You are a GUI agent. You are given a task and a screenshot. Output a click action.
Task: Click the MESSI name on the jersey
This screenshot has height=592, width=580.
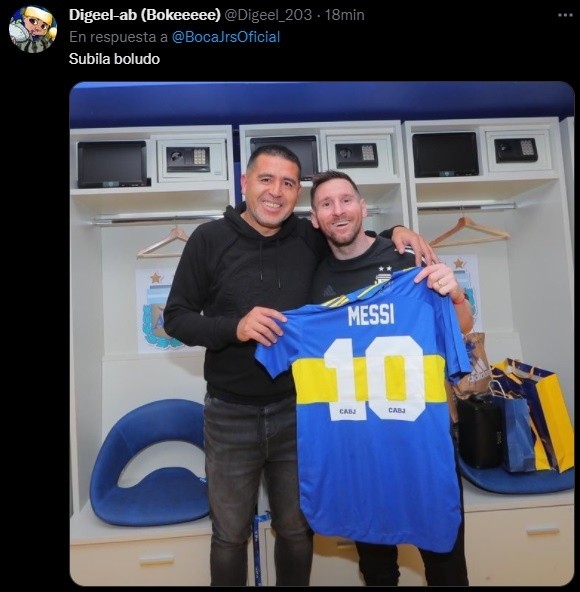371,315
